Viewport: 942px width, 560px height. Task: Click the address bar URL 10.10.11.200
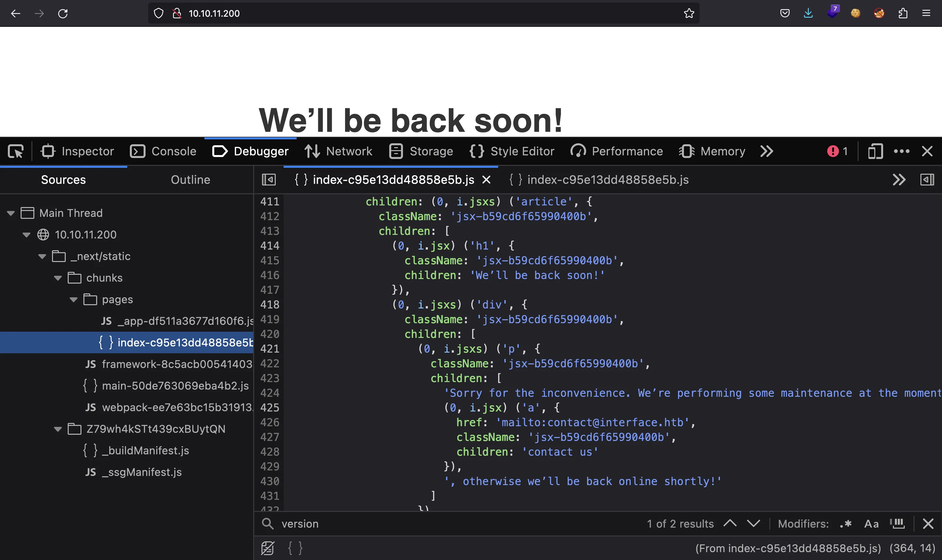[214, 14]
